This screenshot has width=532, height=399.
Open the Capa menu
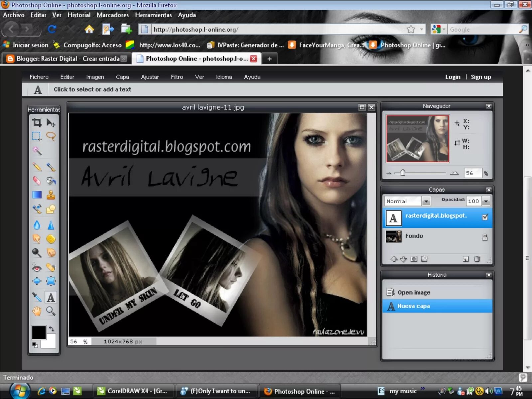coord(122,77)
